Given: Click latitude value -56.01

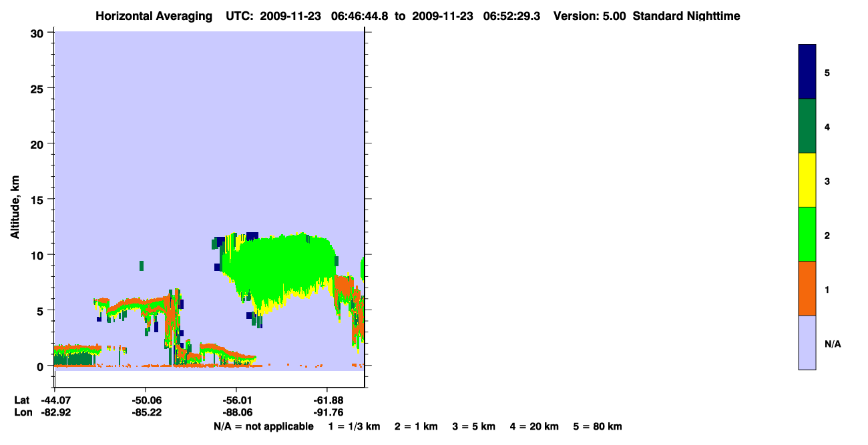Looking at the screenshot, I should point(236,400).
